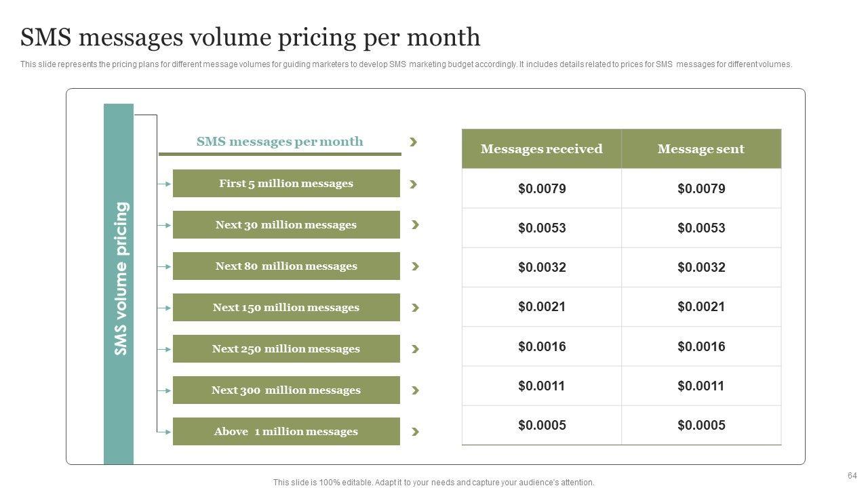Click chevron next to First 5 million messages
This screenshot has height=488, width=868.
(x=414, y=184)
